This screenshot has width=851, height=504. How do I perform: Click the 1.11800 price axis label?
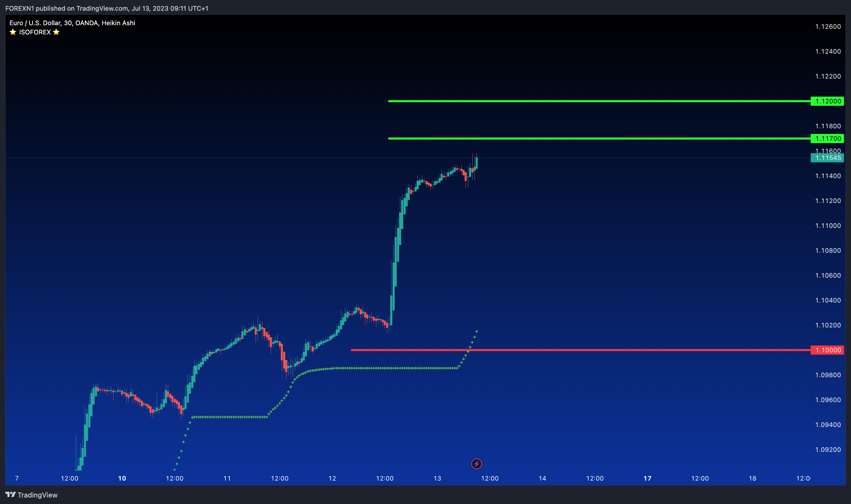pyautogui.click(x=828, y=126)
